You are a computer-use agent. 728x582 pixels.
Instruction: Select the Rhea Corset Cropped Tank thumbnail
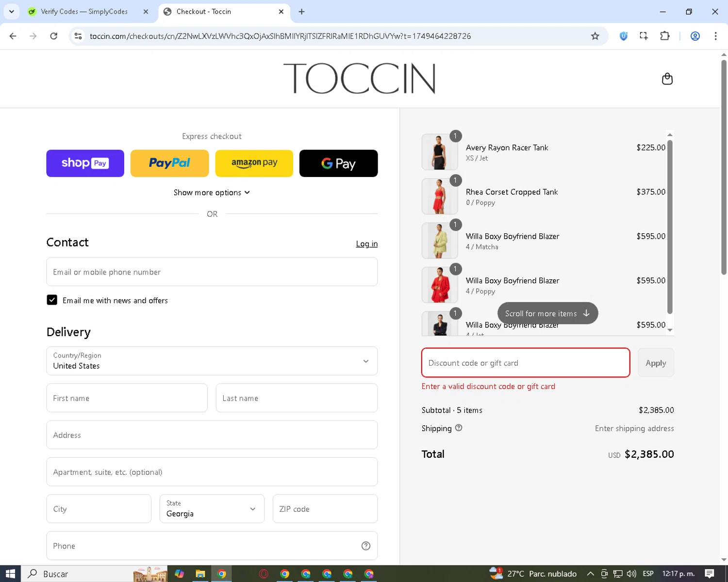point(440,196)
